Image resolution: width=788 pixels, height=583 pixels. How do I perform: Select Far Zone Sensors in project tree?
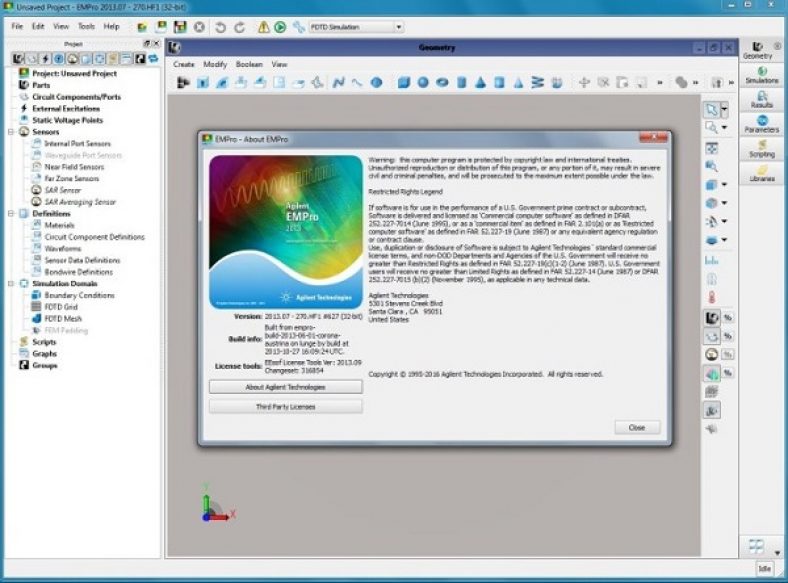[x=71, y=178]
